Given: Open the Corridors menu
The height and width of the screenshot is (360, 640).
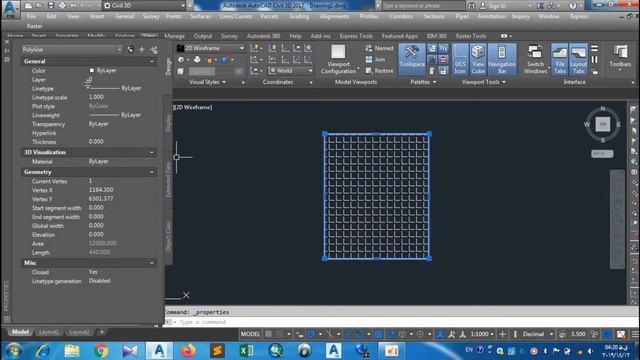Looking at the screenshot, I should (400, 16).
